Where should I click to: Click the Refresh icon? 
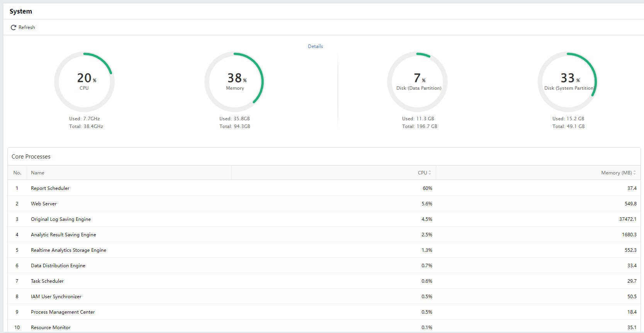[x=14, y=27]
